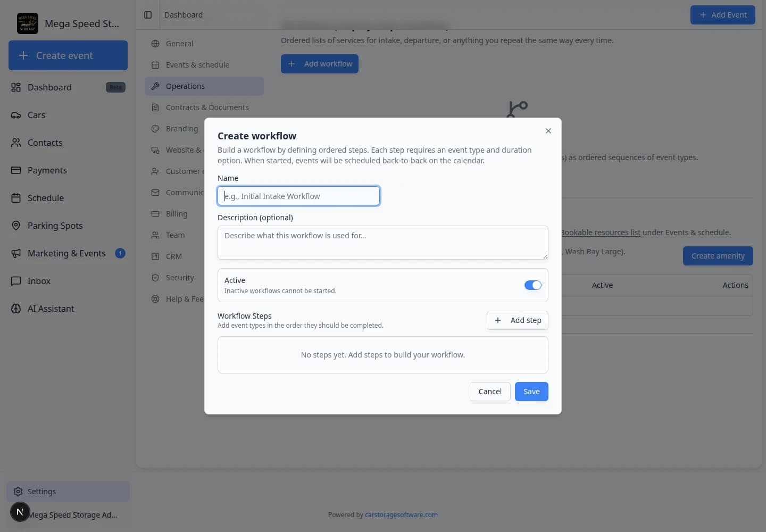Focus the workflow Name field
This screenshot has width=766, height=532.
coord(298,196)
